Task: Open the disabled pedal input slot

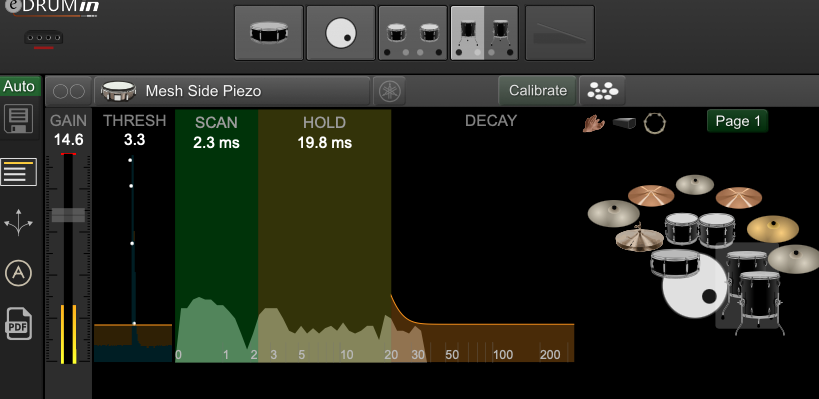Action: point(559,33)
